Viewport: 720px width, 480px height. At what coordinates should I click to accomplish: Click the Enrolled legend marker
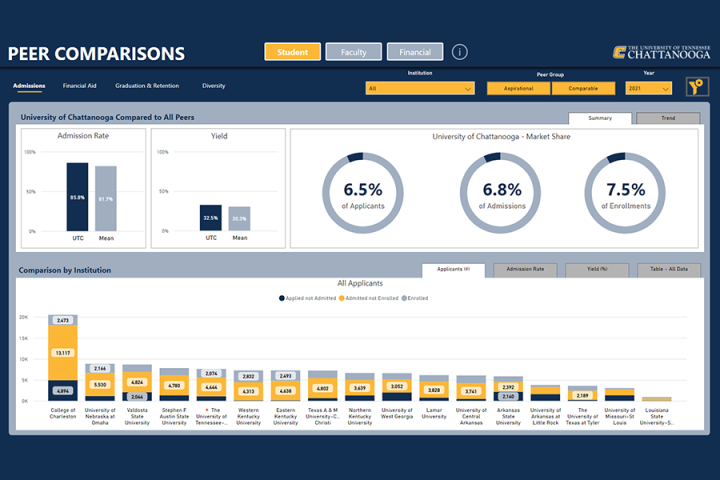(x=404, y=298)
